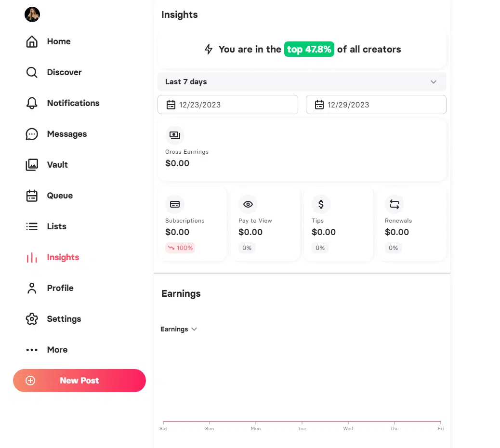Image resolution: width=500 pixels, height=448 pixels.
Task: Click the 12/23/2023 start date field
Action: [x=227, y=105]
